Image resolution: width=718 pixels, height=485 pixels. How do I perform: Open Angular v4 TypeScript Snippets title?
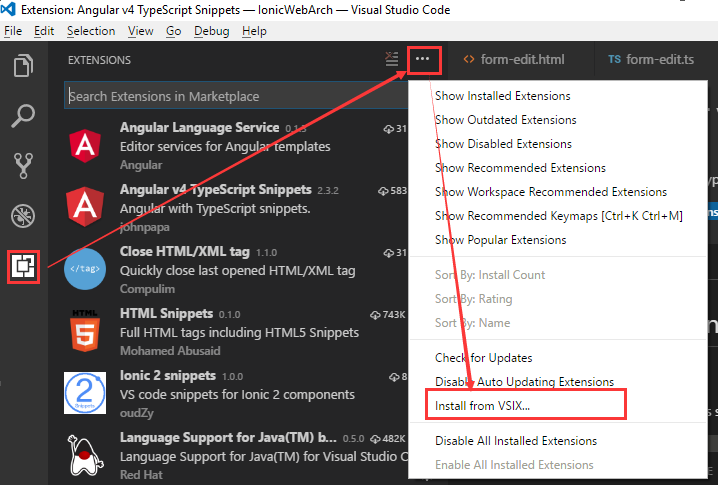pyautogui.click(x=216, y=190)
